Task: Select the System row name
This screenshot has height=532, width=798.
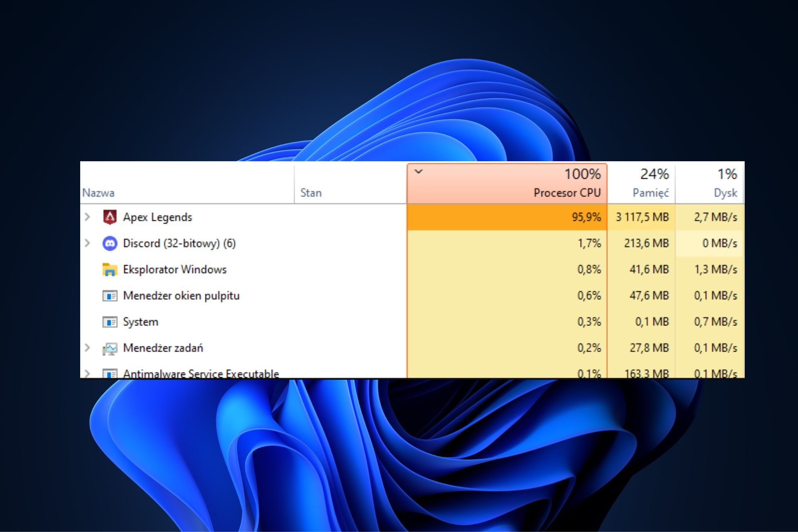Action: click(140, 322)
